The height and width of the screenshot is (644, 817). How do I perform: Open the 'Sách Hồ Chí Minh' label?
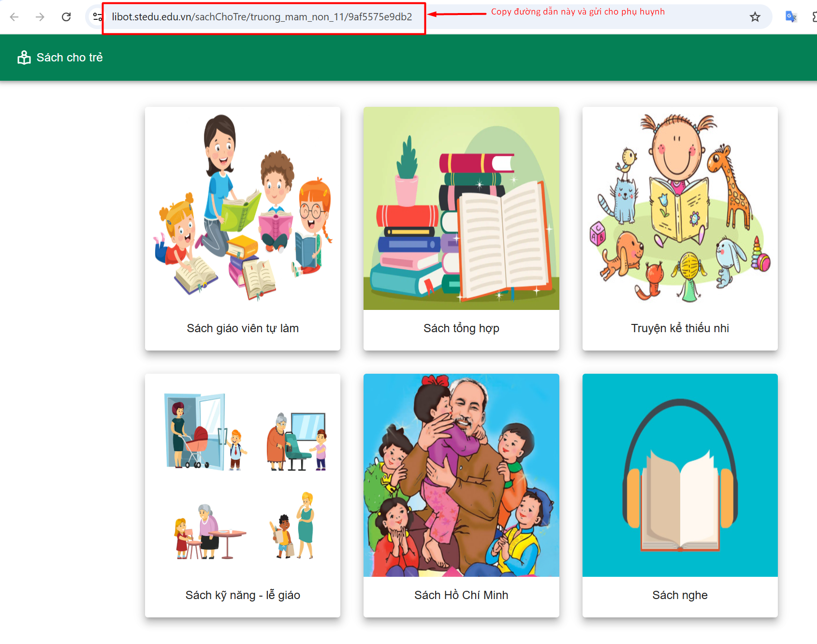coord(461,595)
